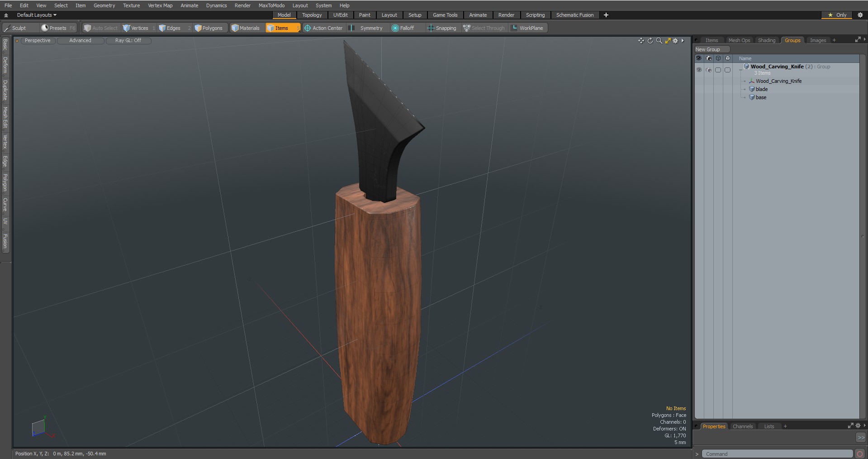Open the Geometry menu
This screenshot has height=459, width=868.
[104, 5]
